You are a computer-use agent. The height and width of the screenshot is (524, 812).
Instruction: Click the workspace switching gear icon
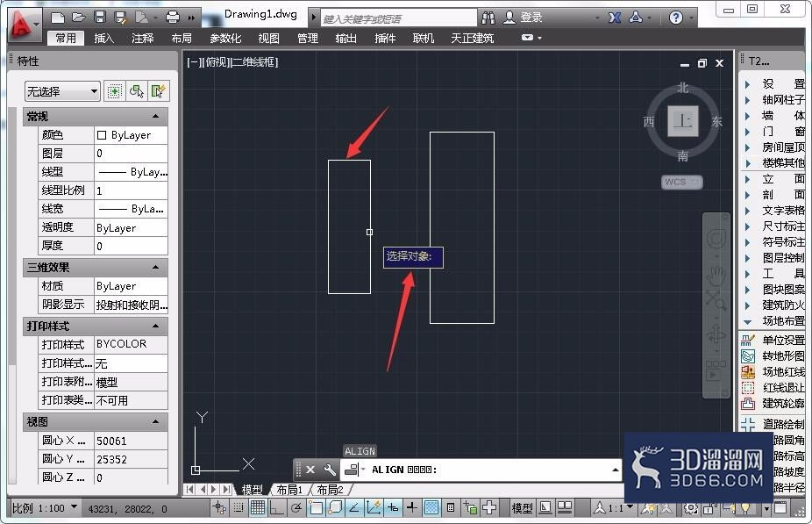[x=690, y=508]
